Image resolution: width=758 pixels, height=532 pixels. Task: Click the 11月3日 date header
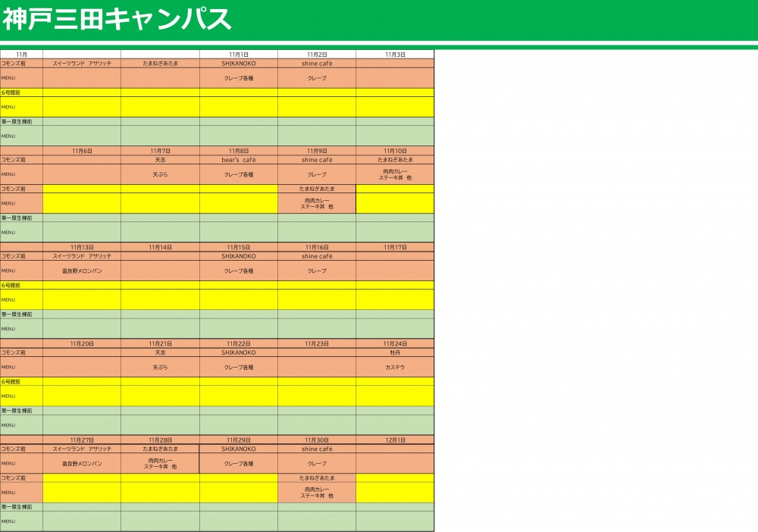[395, 55]
